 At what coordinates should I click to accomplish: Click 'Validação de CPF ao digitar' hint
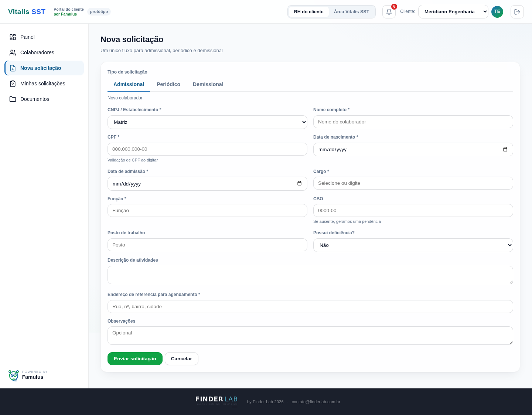pos(133,160)
